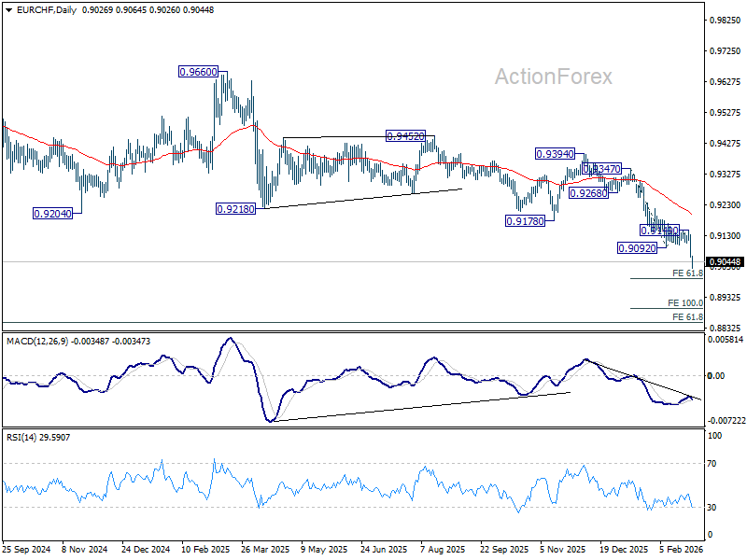Click the 0.92040 low price label
Image resolution: width=747 pixels, height=560 pixels.
coord(53,214)
